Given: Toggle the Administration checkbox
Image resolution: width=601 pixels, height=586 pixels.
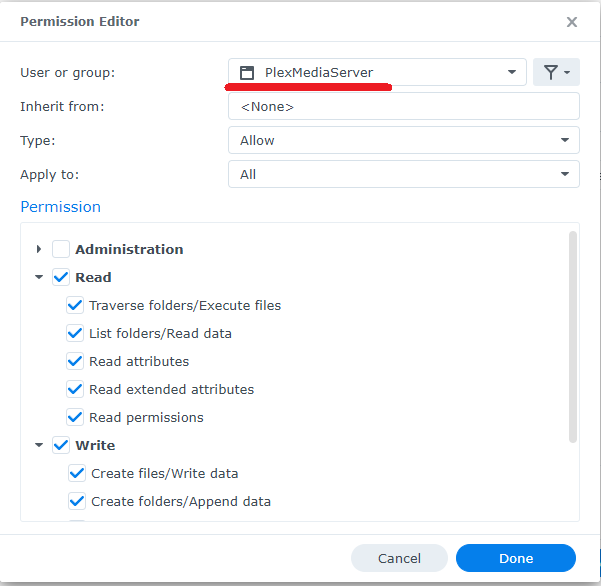Looking at the screenshot, I should pos(61,249).
